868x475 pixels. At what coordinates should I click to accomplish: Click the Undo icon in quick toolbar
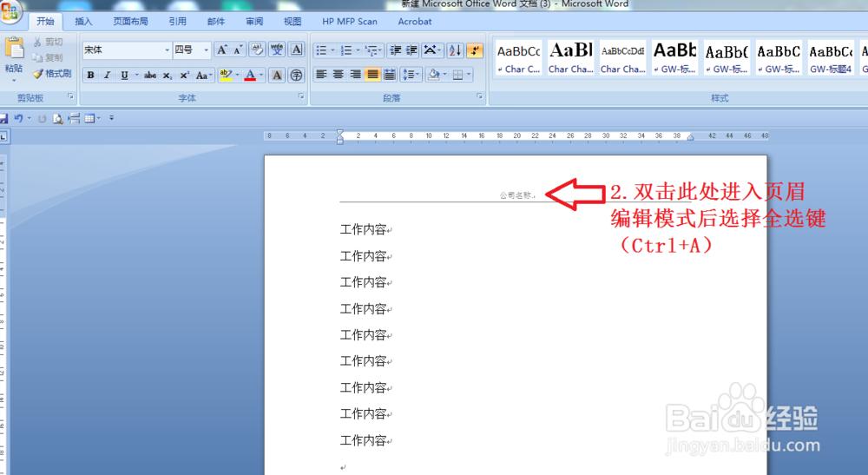[x=19, y=118]
